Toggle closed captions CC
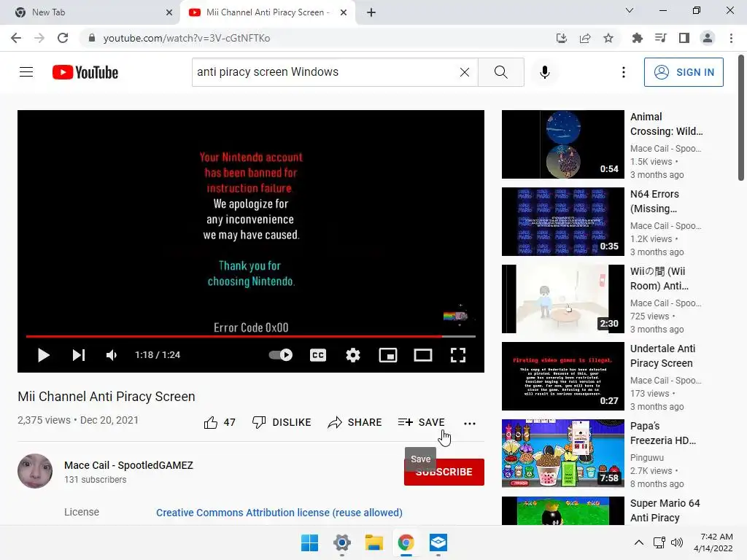The image size is (747, 560). (318, 355)
